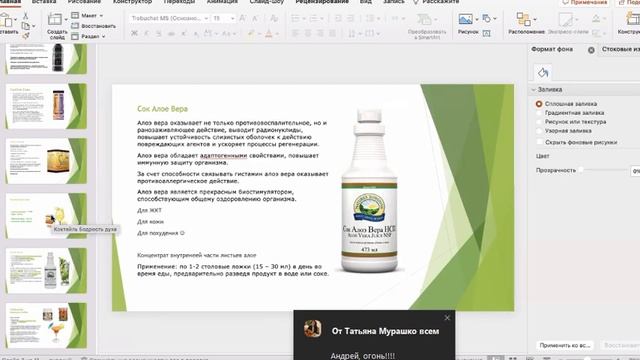Screen dimensions: 640x360
Task: Open the Конструктор ribbon tab
Action: click(x=132, y=2)
